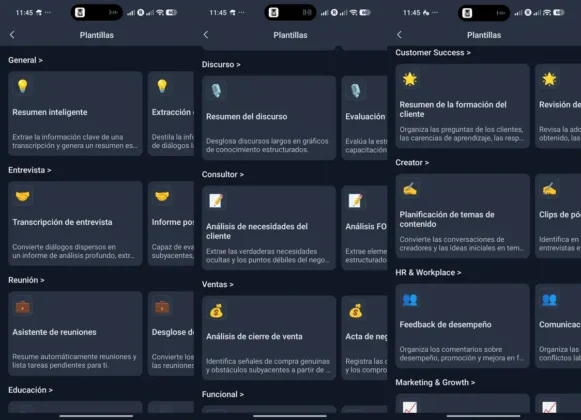The height and width of the screenshot is (420, 581).
Task: Open the Resumen inteligente template
Action: pyautogui.click(x=75, y=113)
